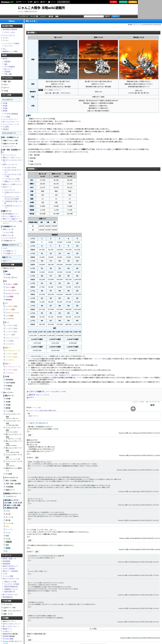Expand the Switch版限定 tree node

[x=4, y=383]
